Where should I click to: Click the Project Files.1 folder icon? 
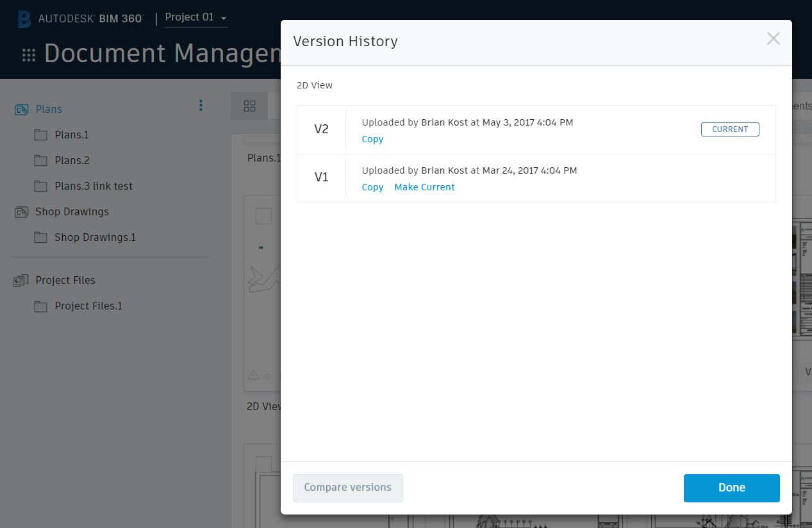[x=40, y=306]
